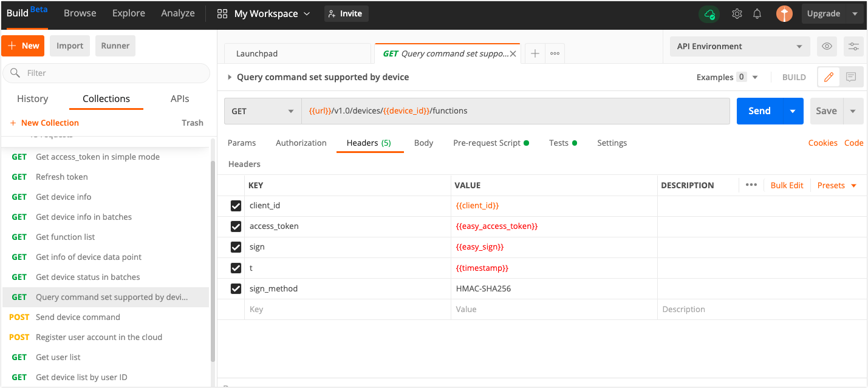This screenshot has height=388, width=868.
Task: Uncheck the sign_method header checkbox
Action: (x=236, y=288)
